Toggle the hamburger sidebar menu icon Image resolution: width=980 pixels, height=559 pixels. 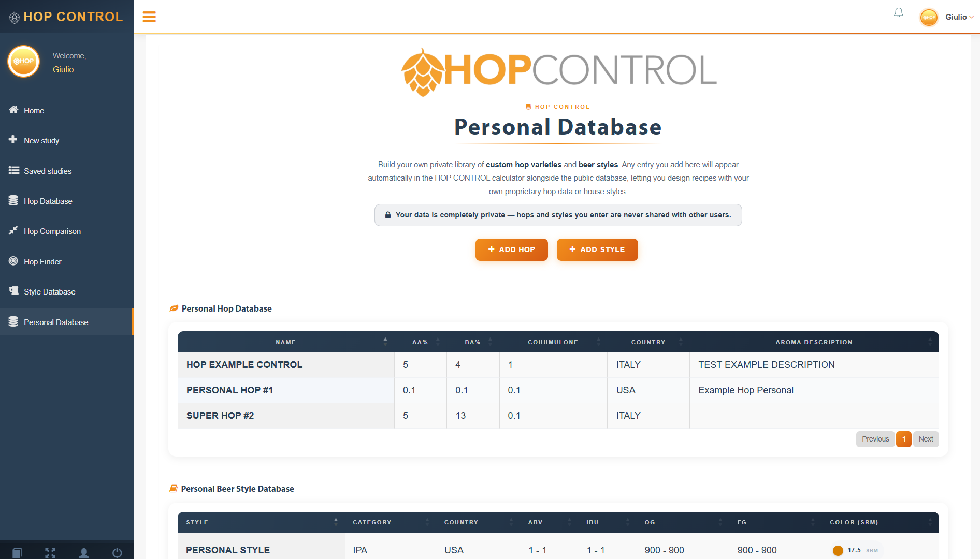pos(149,17)
